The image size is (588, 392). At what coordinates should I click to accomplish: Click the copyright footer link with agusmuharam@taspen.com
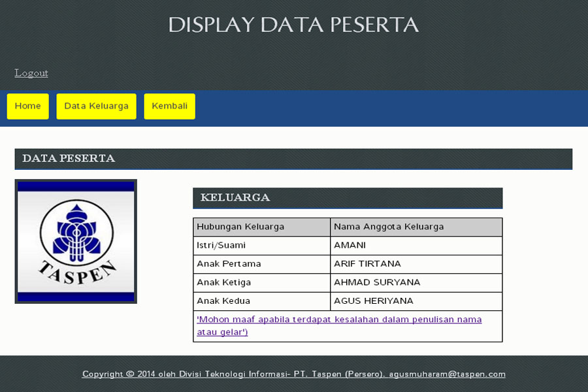pos(293,374)
